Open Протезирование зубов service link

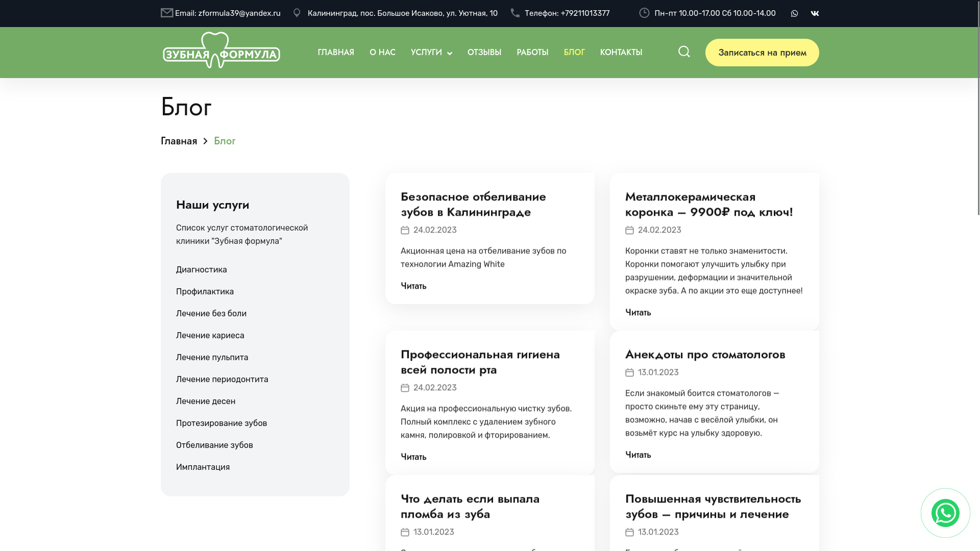[x=222, y=423]
